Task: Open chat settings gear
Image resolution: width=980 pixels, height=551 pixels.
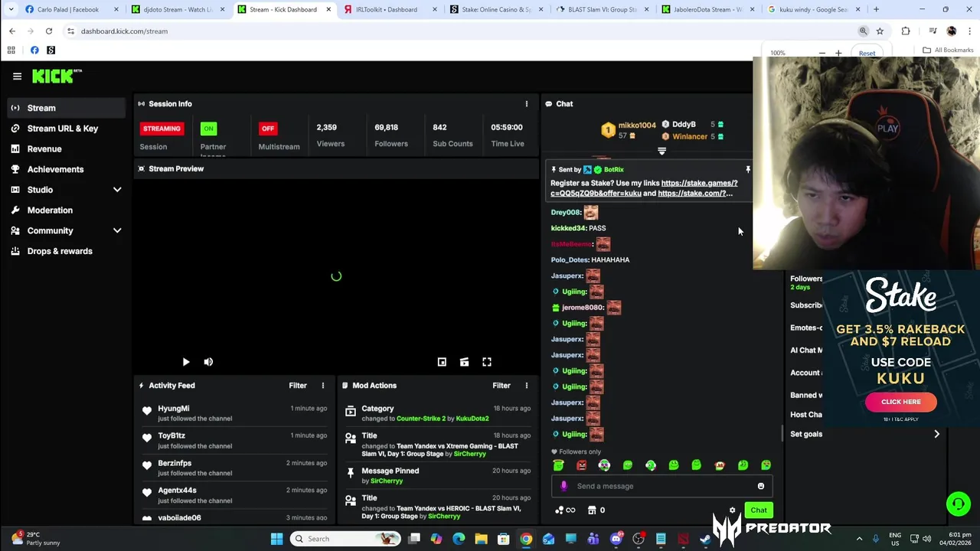Action: (732, 510)
